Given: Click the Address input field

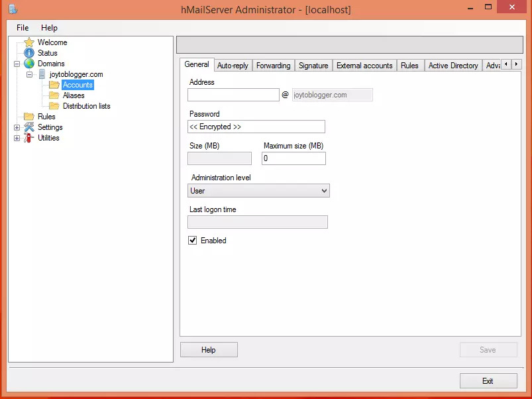Looking at the screenshot, I should coord(233,95).
